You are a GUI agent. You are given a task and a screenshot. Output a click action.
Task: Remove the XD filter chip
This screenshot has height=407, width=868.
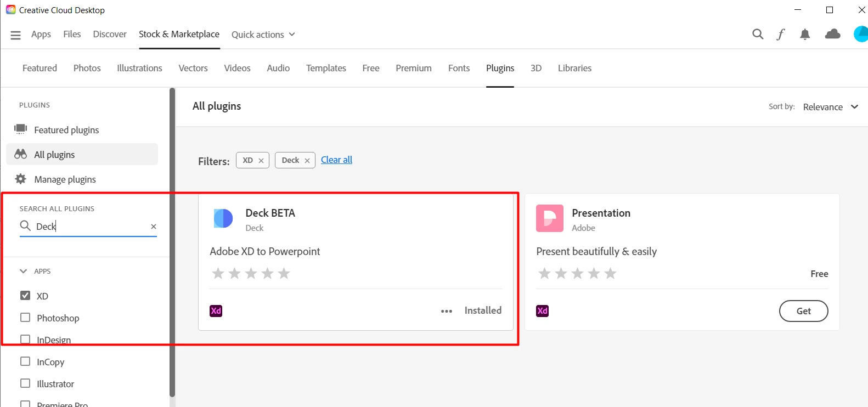tap(261, 161)
